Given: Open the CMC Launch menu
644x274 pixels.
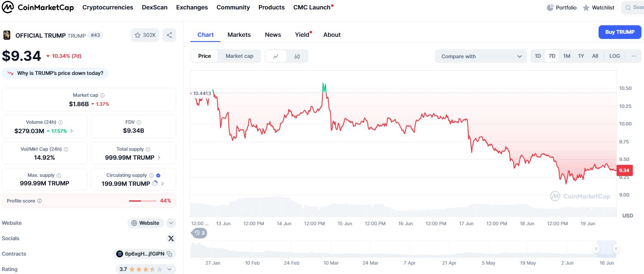Looking at the screenshot, I should [x=312, y=7].
